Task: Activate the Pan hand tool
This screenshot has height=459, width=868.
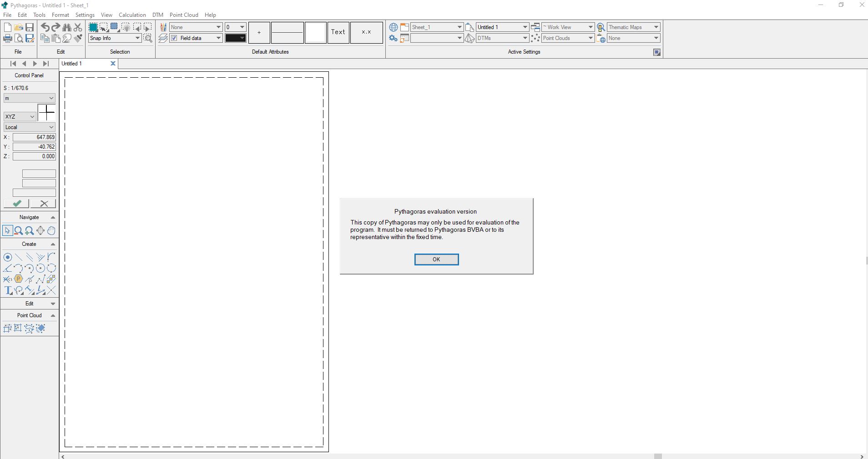Action: pyautogui.click(x=51, y=231)
